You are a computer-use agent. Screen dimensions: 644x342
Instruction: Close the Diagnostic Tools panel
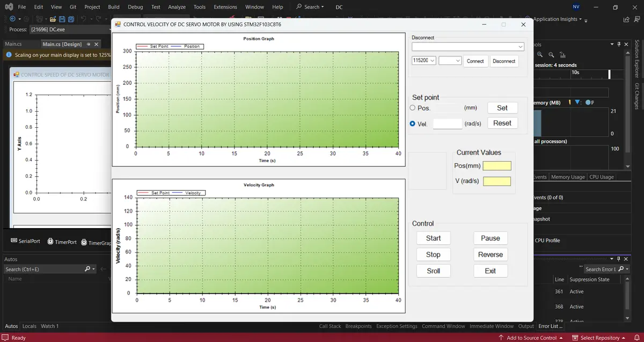pyautogui.click(x=626, y=45)
